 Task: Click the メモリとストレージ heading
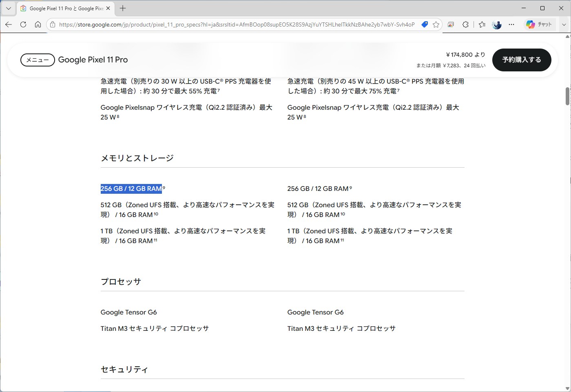tap(137, 158)
